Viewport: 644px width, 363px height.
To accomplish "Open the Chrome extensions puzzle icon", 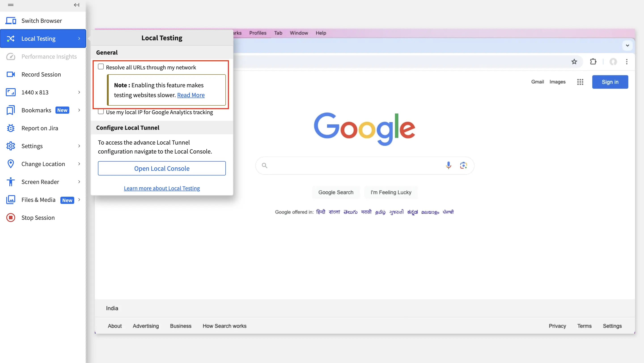I will point(593,62).
